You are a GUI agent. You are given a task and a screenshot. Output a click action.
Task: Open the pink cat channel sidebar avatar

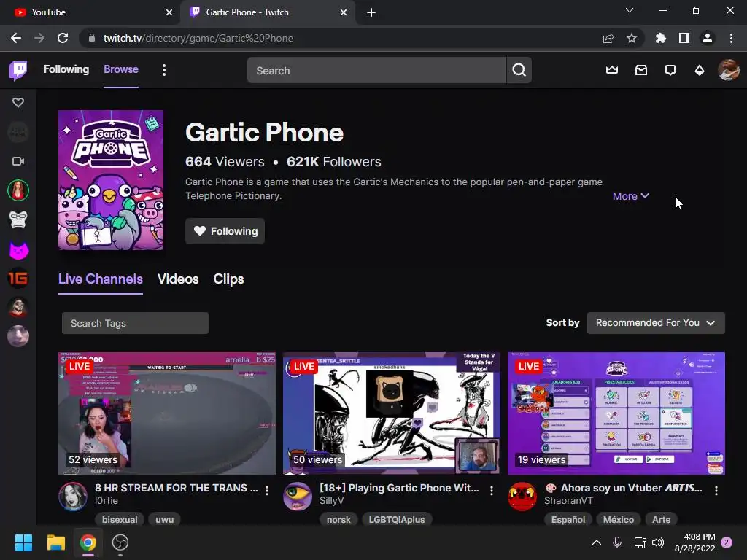coord(18,249)
